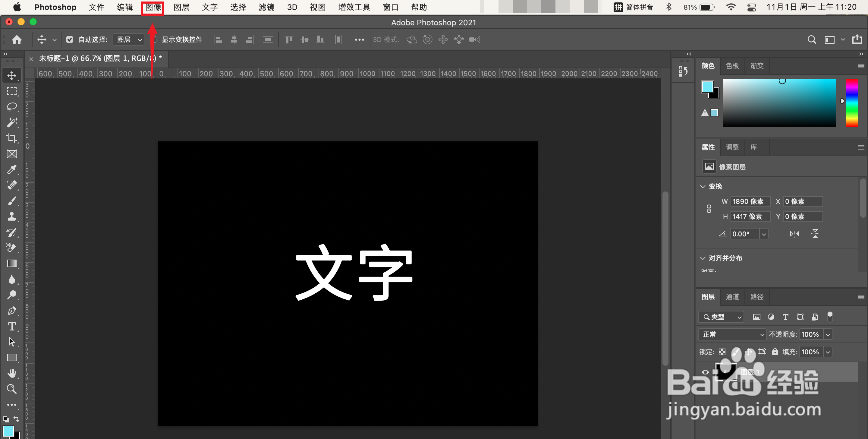This screenshot has width=868, height=439.
Task: Click the Home button in options bar
Action: [17, 39]
